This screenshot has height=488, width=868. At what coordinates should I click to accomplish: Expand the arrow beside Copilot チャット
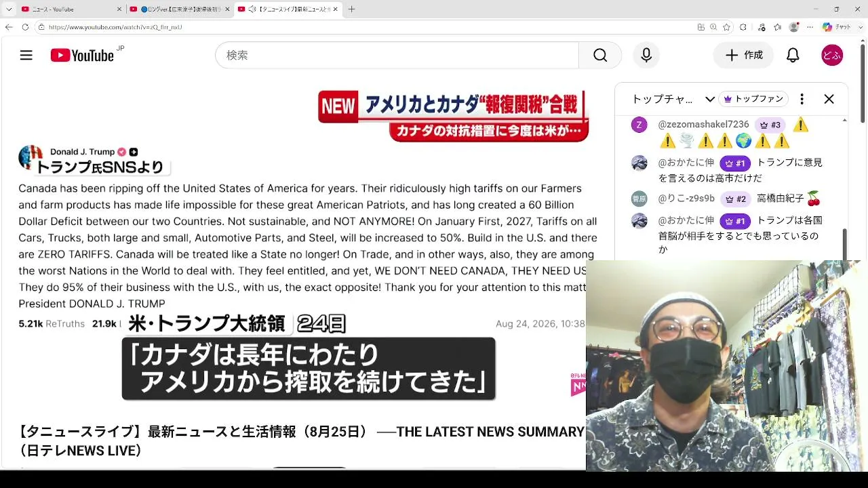(859, 27)
